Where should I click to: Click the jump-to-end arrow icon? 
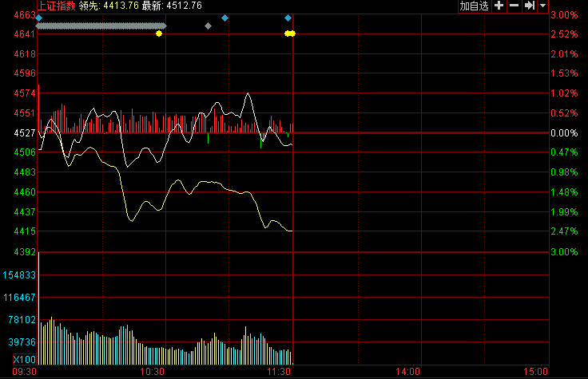point(529,6)
